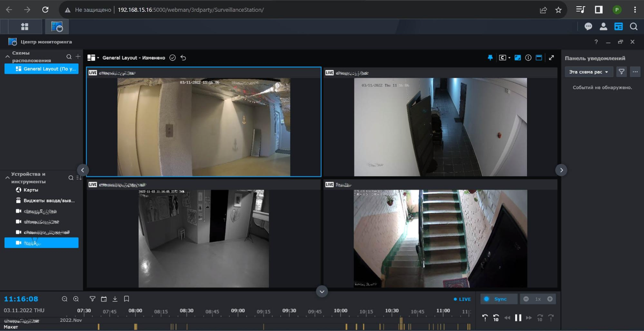Zoom out the timeline with magnifier
Image resolution: width=644 pixels, height=331 pixels.
(x=64, y=299)
